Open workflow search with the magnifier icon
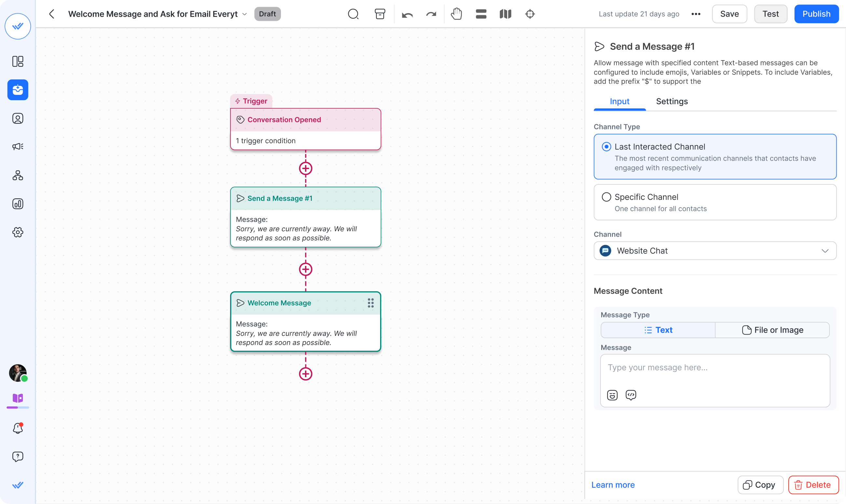 pyautogui.click(x=353, y=14)
